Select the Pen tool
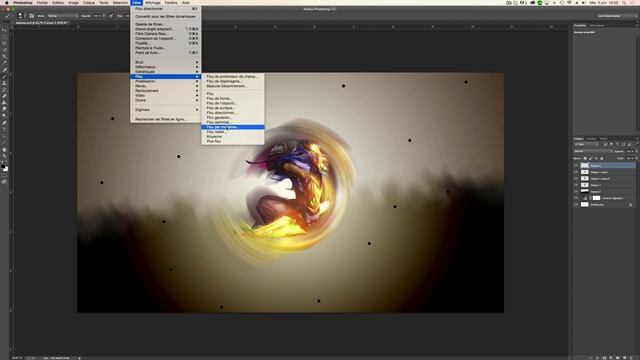 coord(4,122)
